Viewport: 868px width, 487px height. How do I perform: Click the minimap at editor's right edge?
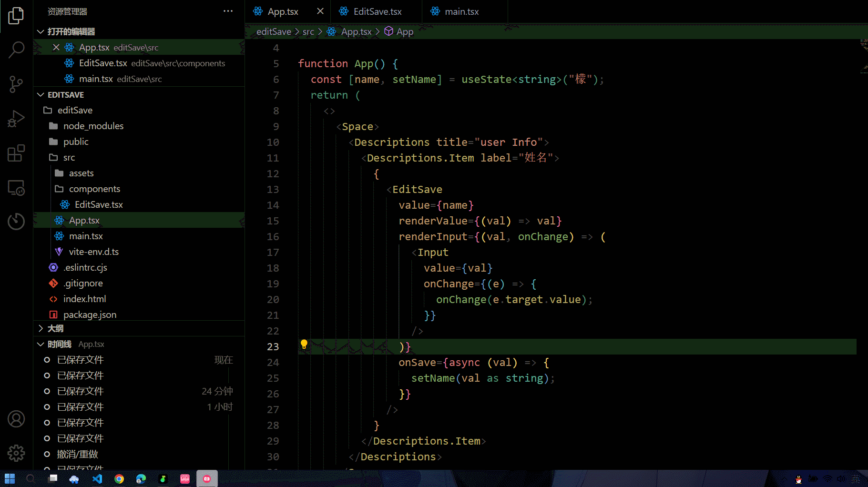point(863,57)
